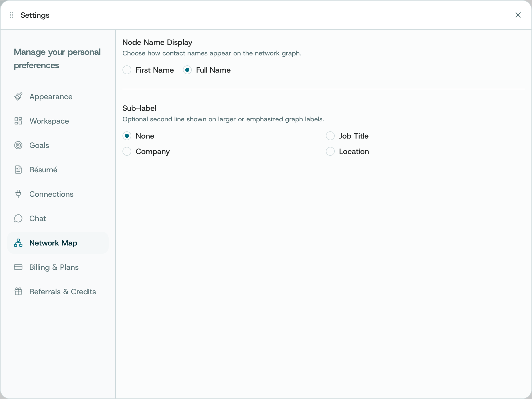Close the Settings dialog

tap(518, 15)
